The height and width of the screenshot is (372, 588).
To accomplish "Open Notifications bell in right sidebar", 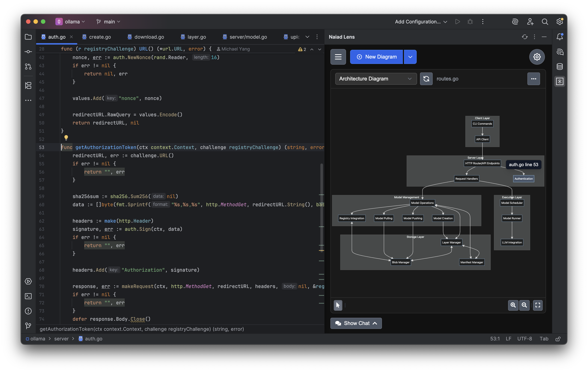I will tap(560, 37).
